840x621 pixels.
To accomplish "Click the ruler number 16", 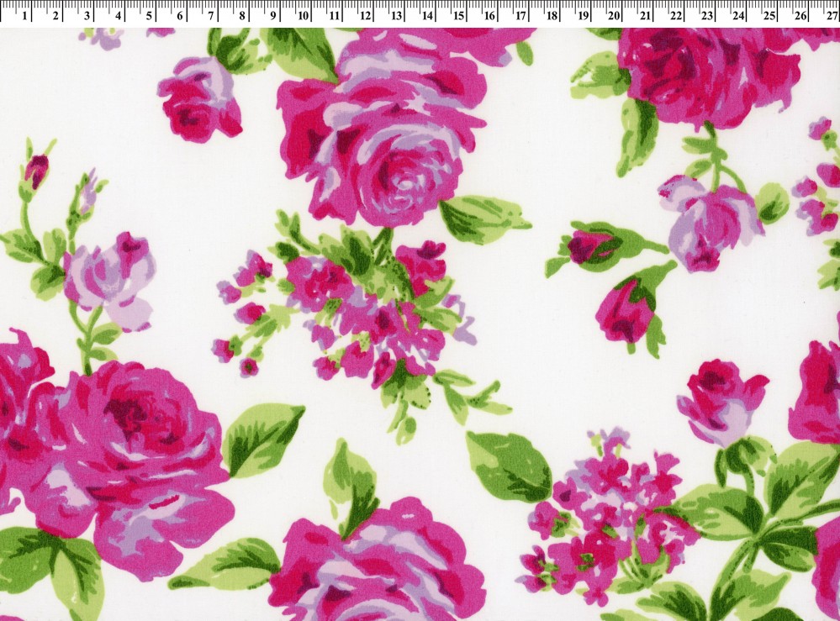I will 489,15.
